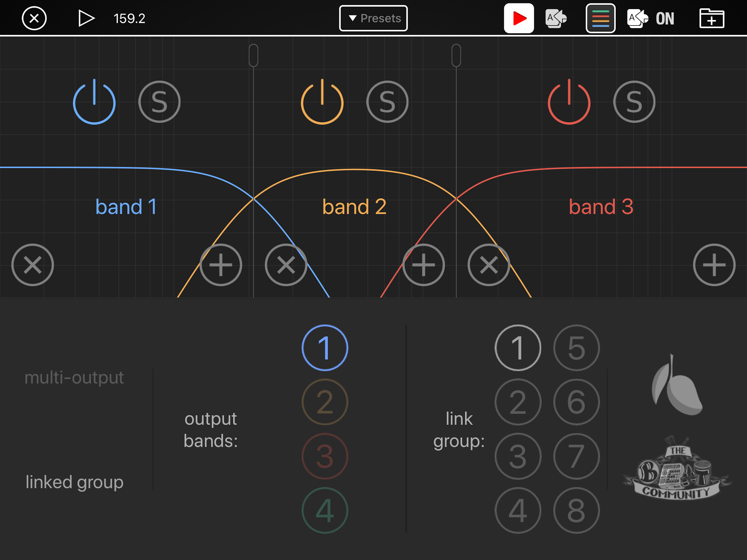Viewport: 747px width, 560px height.
Task: Select output band 2
Action: coord(325,402)
